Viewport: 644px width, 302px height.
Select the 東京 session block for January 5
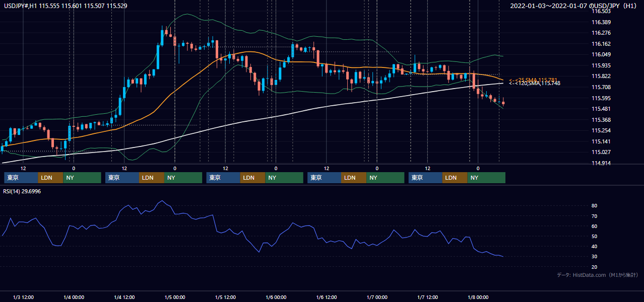(x=223, y=178)
